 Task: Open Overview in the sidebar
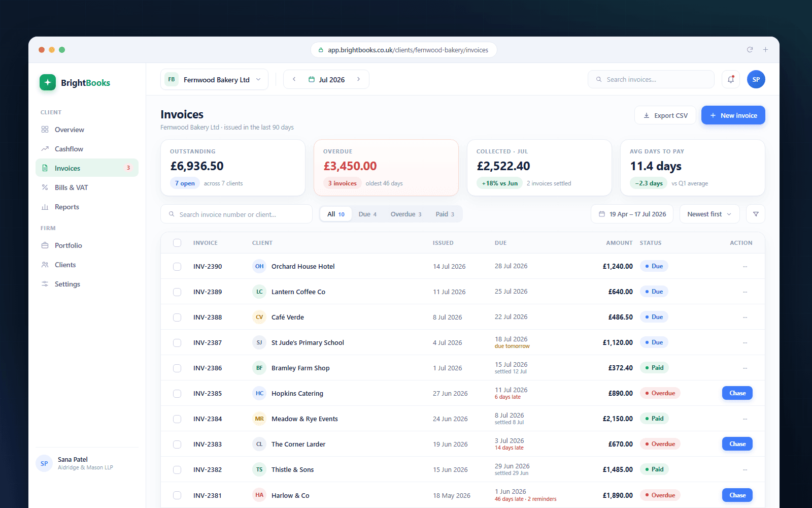[x=87, y=130]
